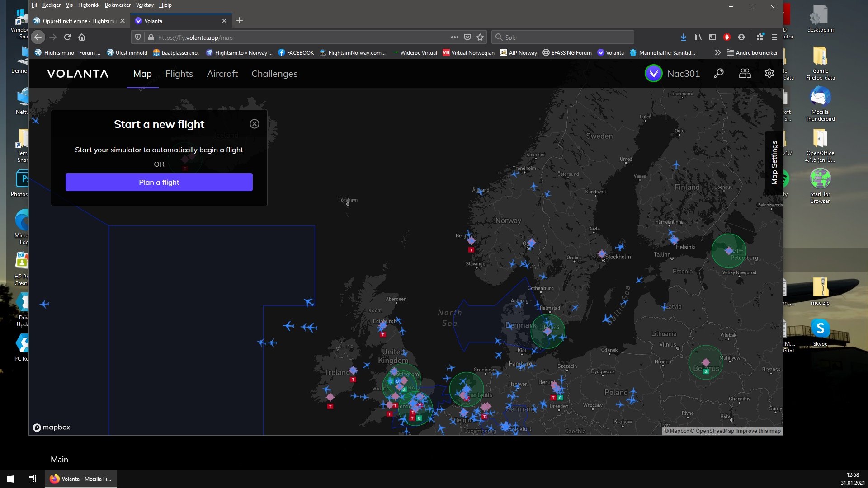The image size is (868, 488).
Task: Open the Verktøy menu
Action: [x=145, y=5]
